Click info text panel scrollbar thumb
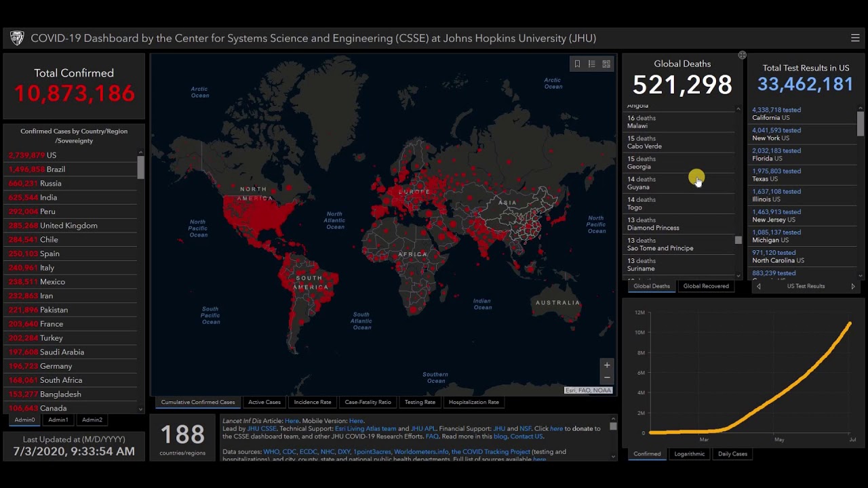 coord(613,426)
